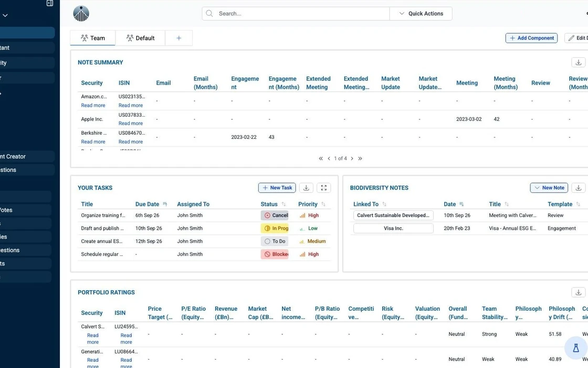This screenshot has width=588, height=368.
Task: Click the Add Component button
Action: pos(531,38)
